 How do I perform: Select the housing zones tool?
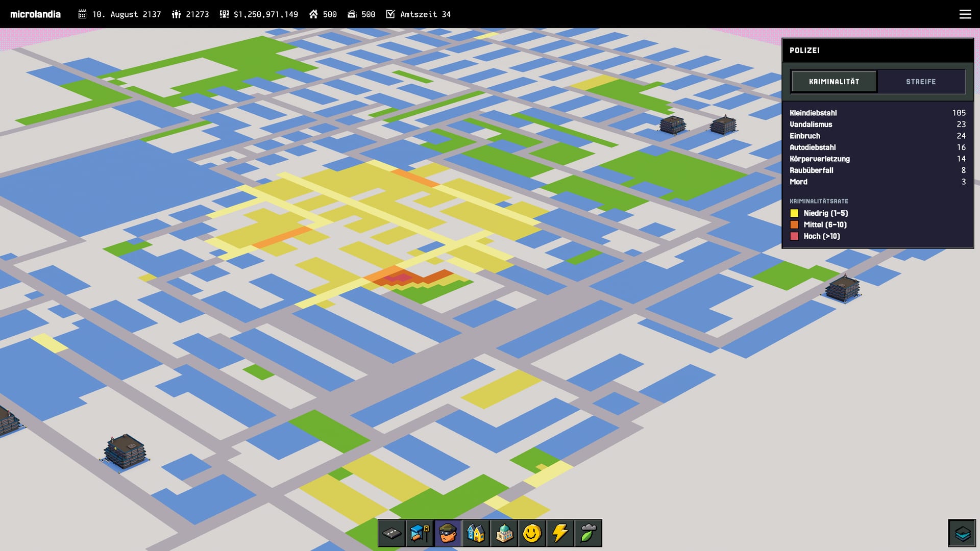(x=476, y=534)
